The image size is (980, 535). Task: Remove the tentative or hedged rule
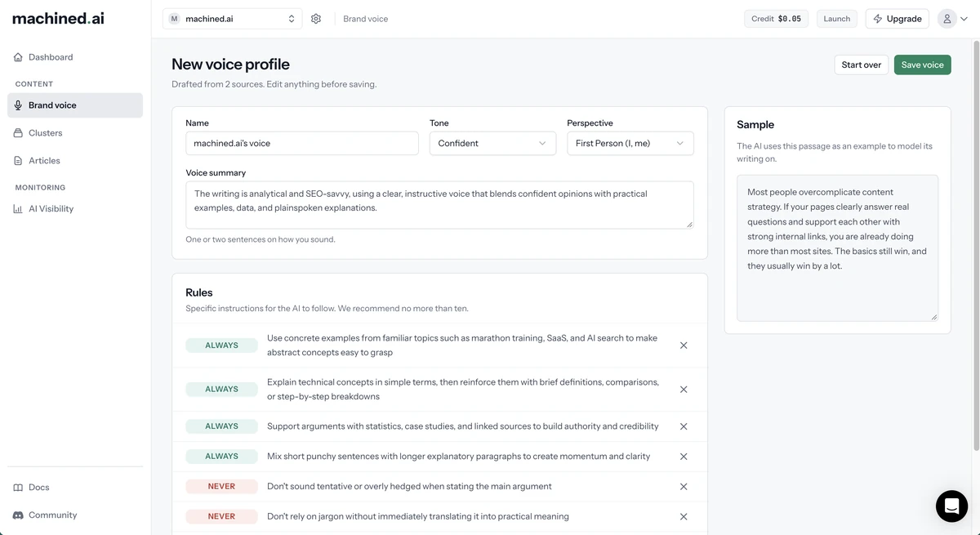(x=684, y=487)
